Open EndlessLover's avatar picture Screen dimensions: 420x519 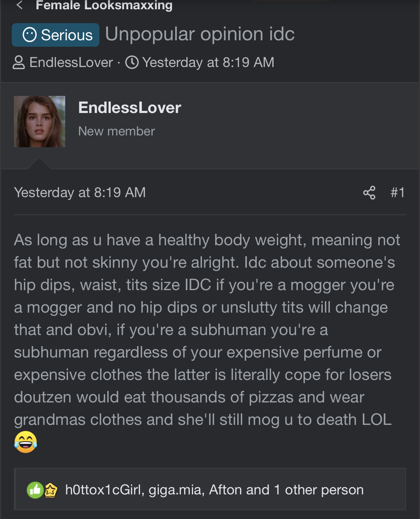coord(40,122)
